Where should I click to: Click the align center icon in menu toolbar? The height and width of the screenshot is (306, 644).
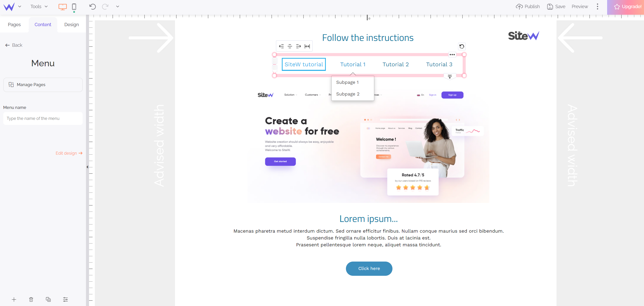290,46
